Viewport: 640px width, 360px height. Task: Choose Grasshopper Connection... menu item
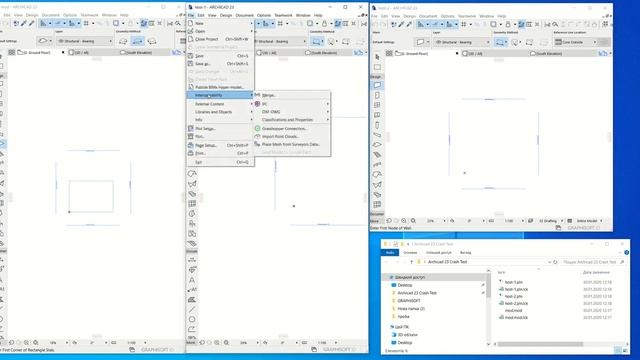(292, 129)
